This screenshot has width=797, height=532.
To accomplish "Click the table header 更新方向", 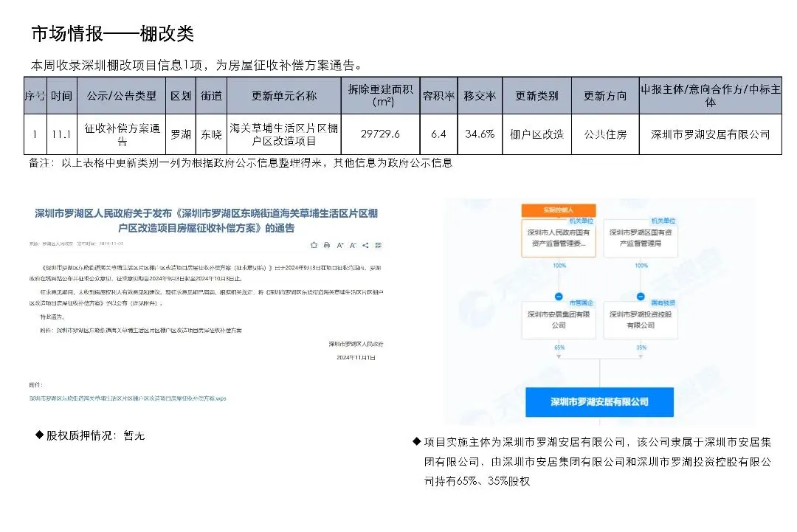I will tap(605, 95).
